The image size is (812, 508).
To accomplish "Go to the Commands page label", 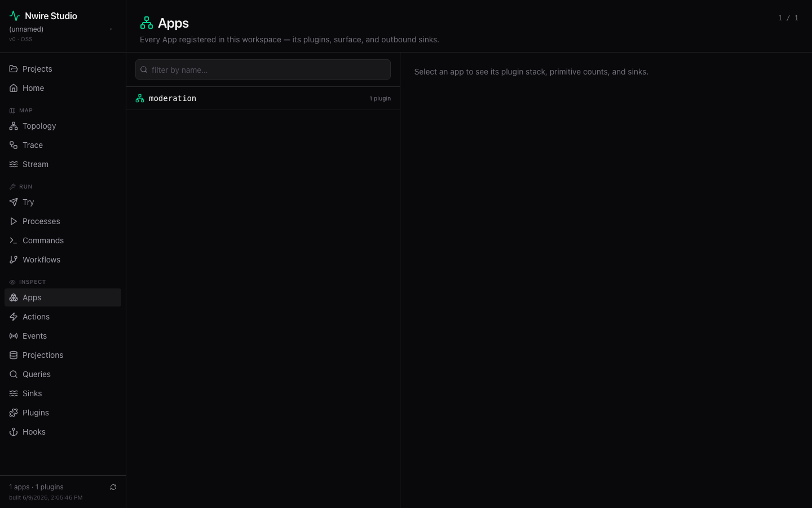I will coord(43,240).
